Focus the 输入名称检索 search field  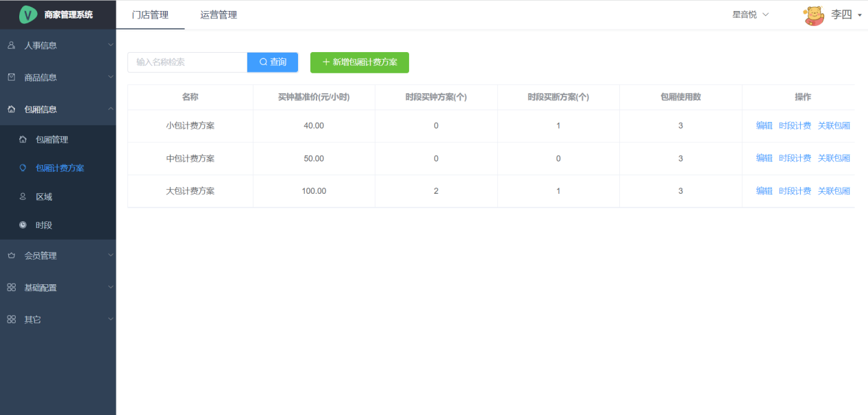188,62
